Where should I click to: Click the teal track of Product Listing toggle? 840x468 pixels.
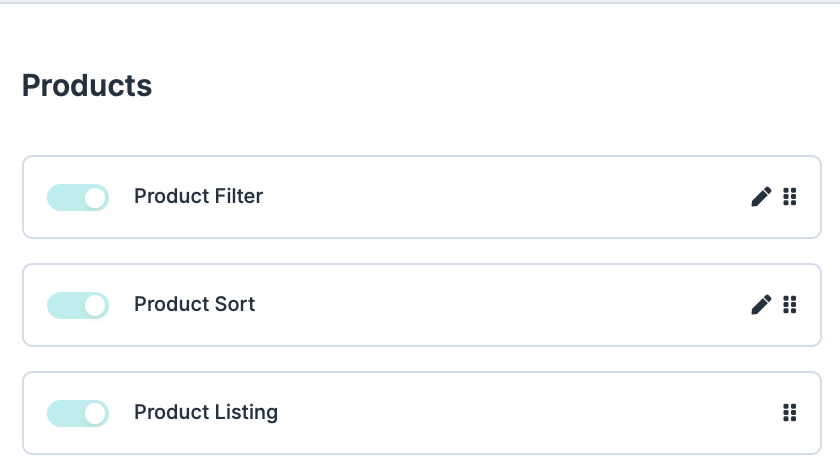pyautogui.click(x=62, y=412)
